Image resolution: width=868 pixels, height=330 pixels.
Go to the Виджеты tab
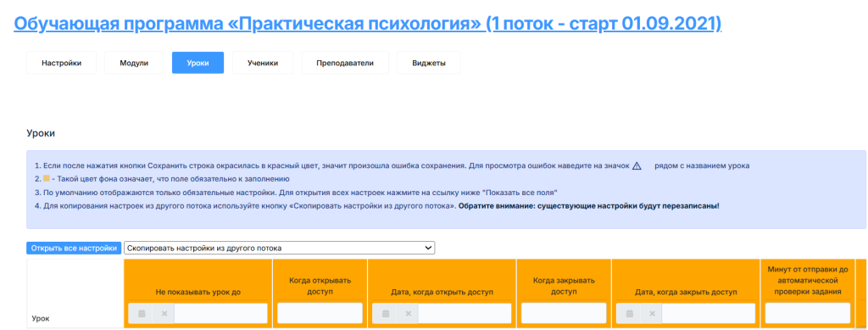click(x=428, y=63)
